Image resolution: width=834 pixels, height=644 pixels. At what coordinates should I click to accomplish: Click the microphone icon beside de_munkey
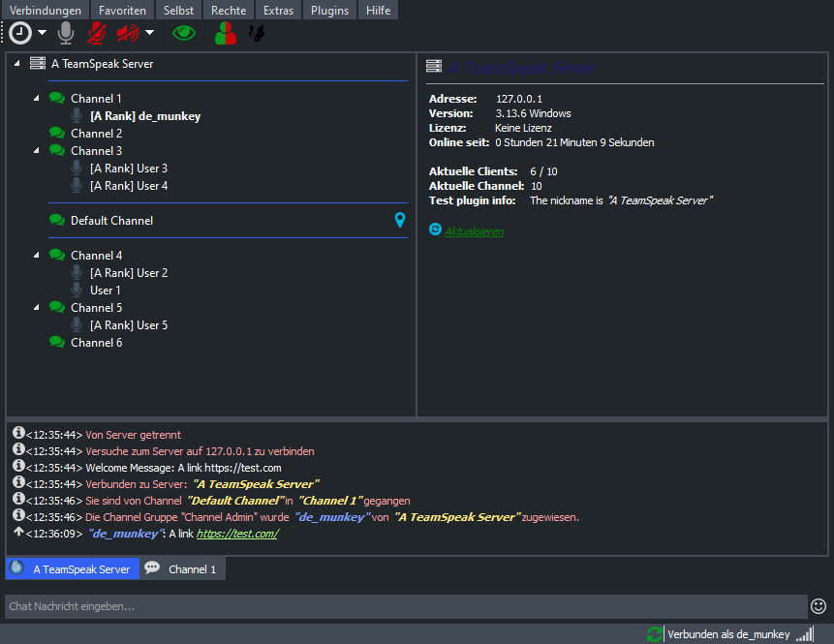(77, 115)
